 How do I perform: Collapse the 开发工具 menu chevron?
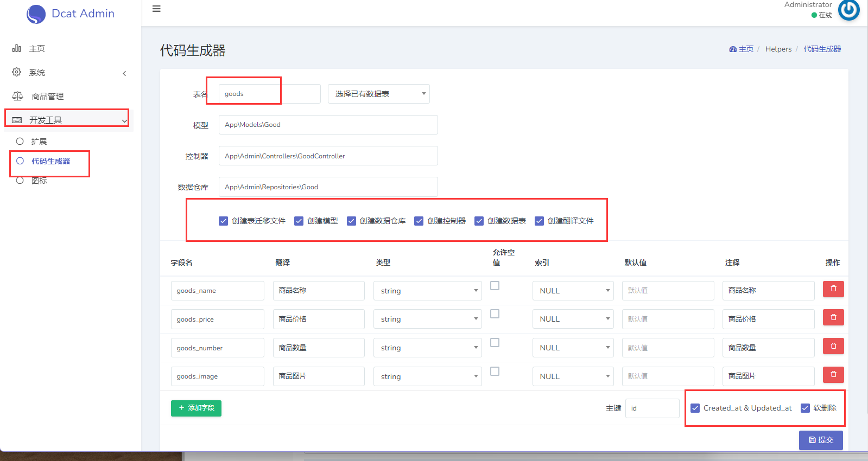point(124,121)
